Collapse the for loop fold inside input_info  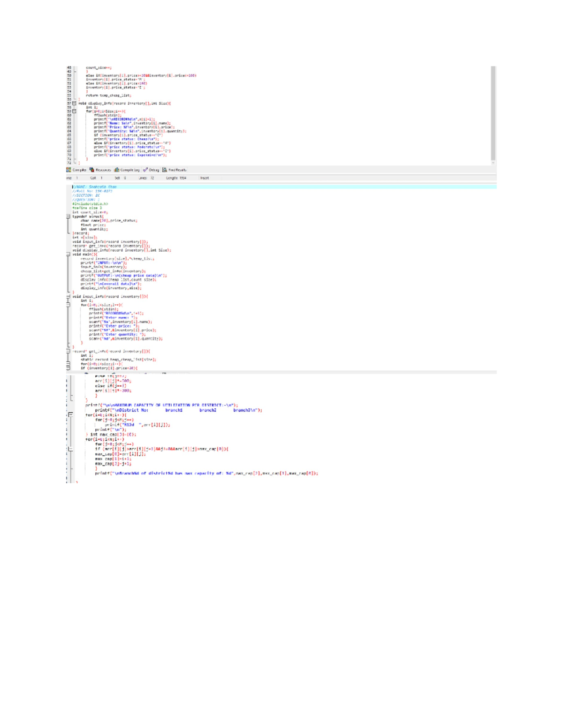tap(68, 305)
